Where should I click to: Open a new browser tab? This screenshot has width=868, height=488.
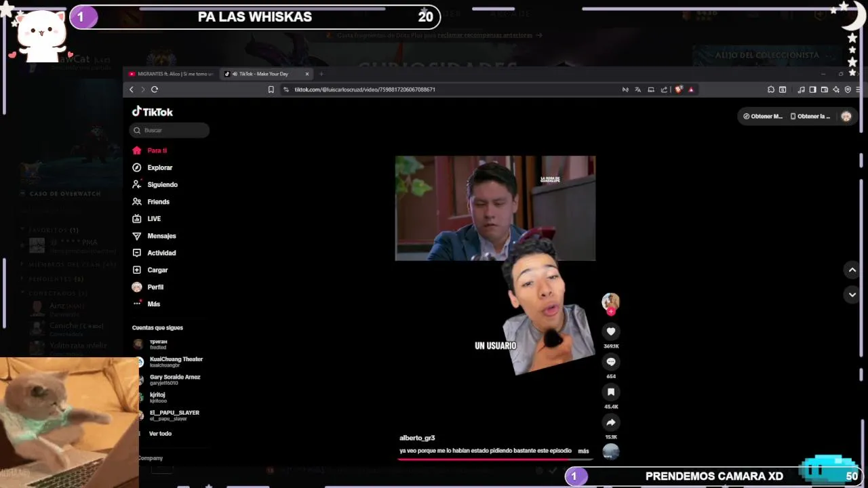click(x=321, y=74)
